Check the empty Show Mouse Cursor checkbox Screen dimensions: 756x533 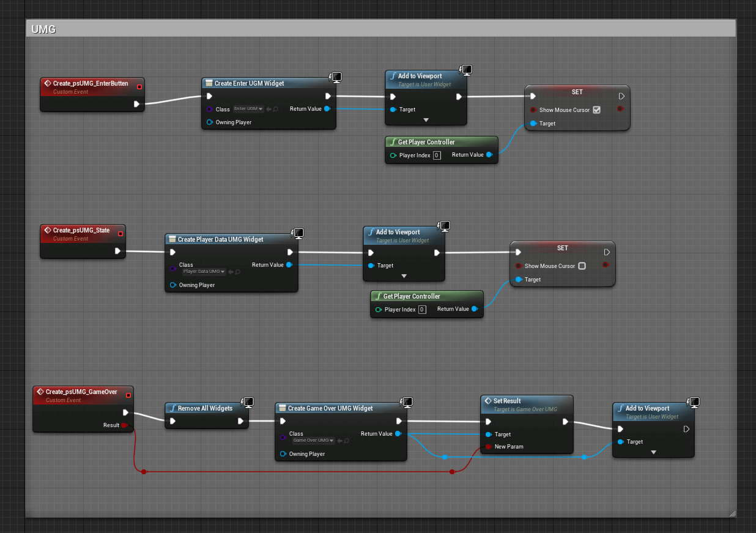click(582, 266)
